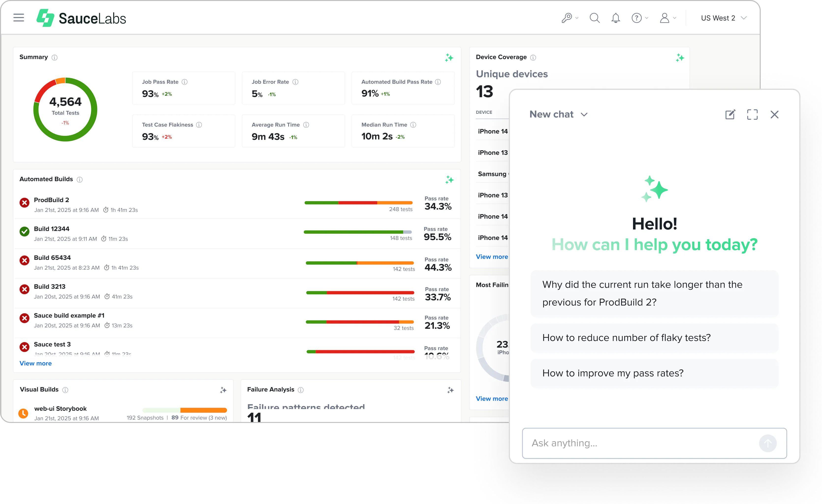Click the 34.3% pass rate for ProdBuild 2
Image resolution: width=822 pixels, height=504 pixels.
(438, 206)
